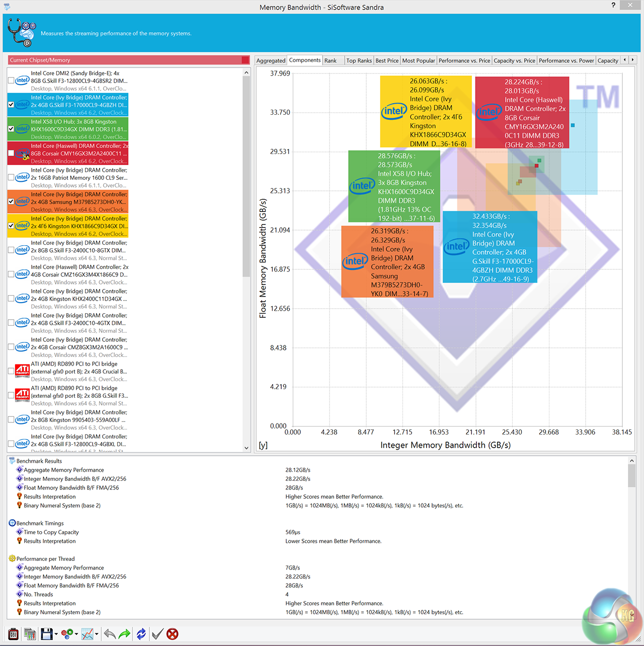Check the Sandy Bridge-E 8GB G.Skill entry

coord(11,81)
